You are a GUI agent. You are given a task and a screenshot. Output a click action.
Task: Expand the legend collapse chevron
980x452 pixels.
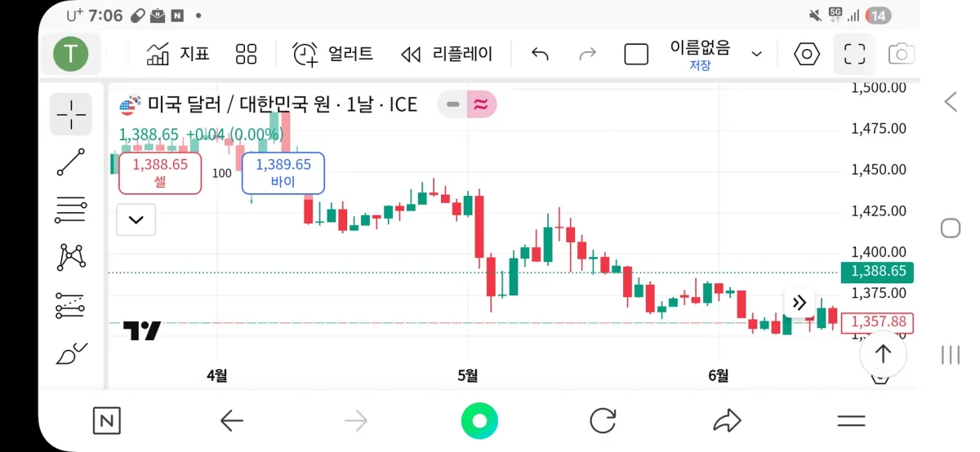(136, 219)
